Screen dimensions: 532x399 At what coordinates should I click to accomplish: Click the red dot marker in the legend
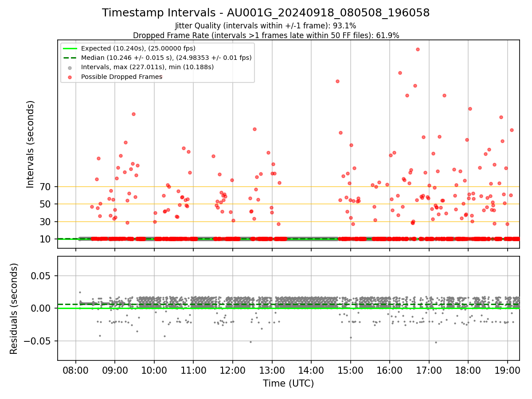point(70,77)
